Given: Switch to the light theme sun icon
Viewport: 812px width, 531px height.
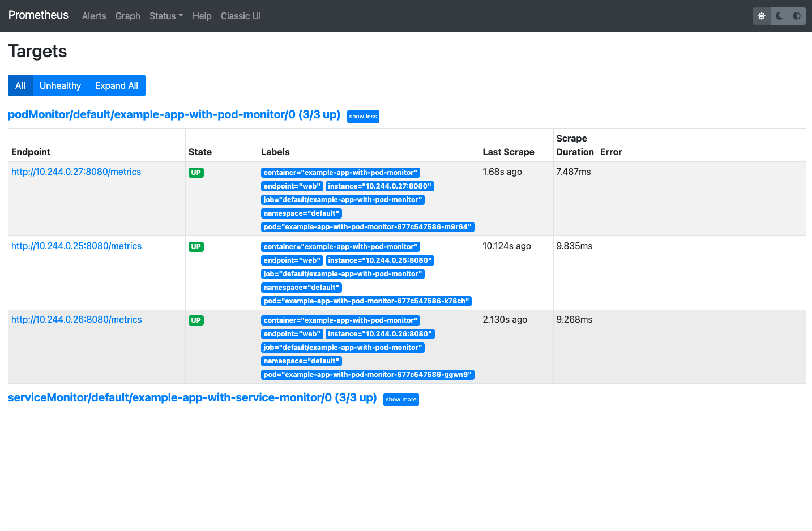Looking at the screenshot, I should (762, 16).
